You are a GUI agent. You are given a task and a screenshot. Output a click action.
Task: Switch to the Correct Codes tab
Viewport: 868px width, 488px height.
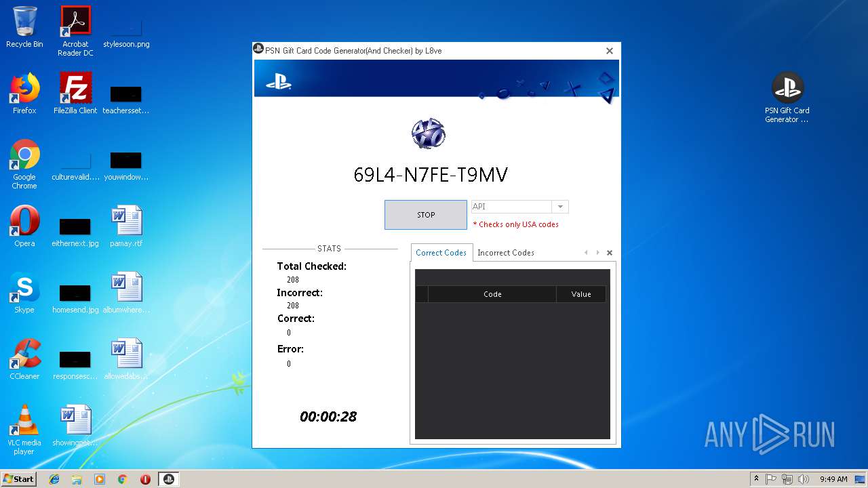441,253
